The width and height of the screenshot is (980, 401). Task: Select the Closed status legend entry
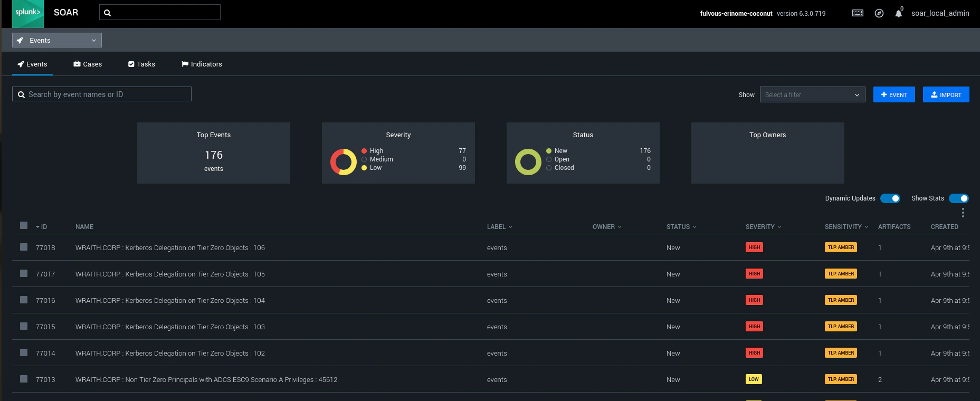(x=560, y=168)
